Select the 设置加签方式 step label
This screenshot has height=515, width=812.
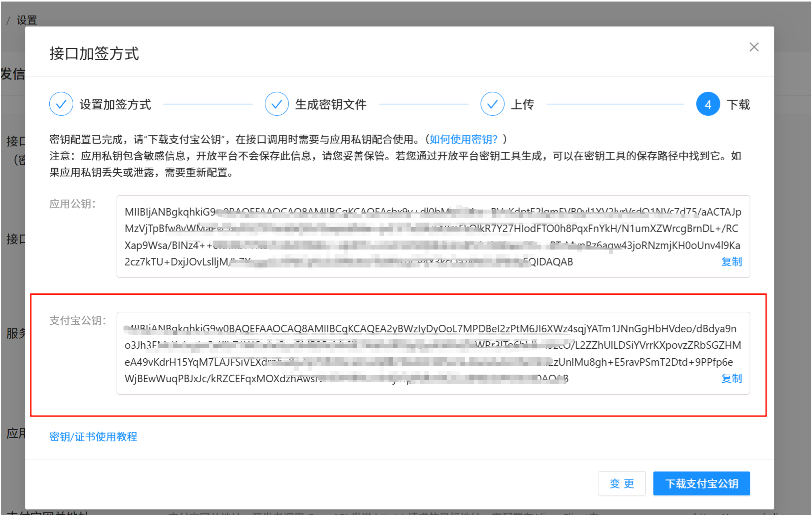point(115,104)
